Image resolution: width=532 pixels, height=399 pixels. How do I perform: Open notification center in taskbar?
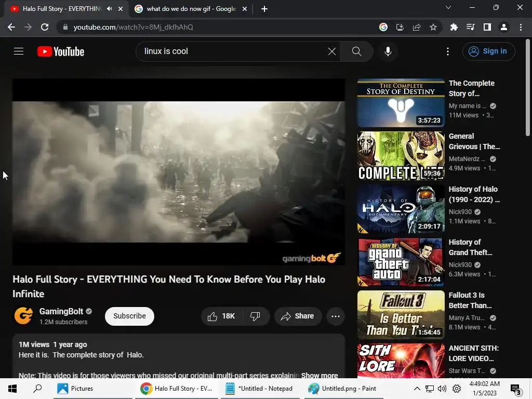(x=516, y=389)
